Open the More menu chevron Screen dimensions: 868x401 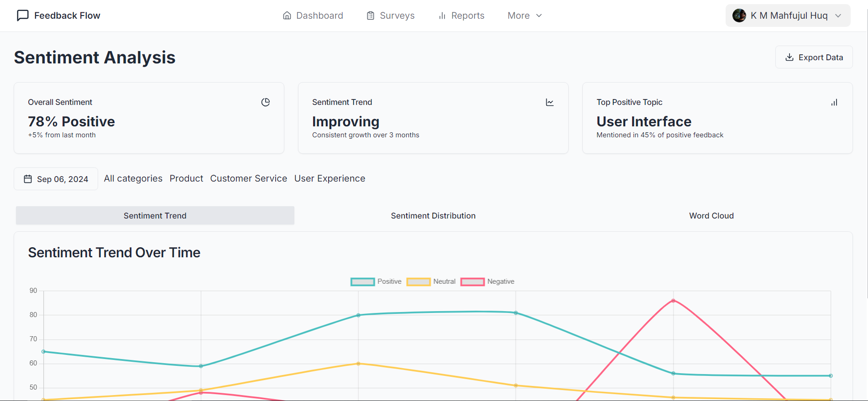(539, 16)
